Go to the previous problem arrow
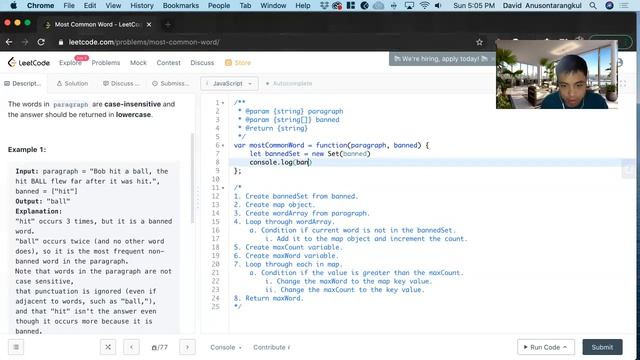Screen dimensions: 640x360 [x=131, y=347]
